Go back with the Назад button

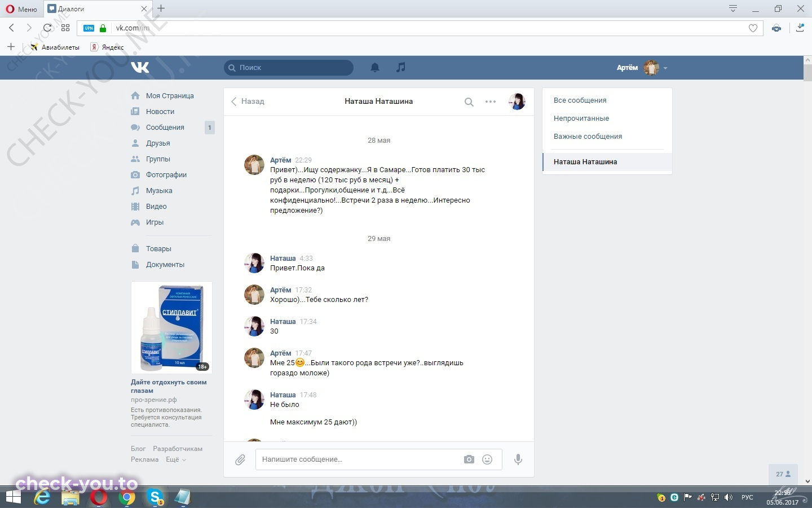pos(248,102)
